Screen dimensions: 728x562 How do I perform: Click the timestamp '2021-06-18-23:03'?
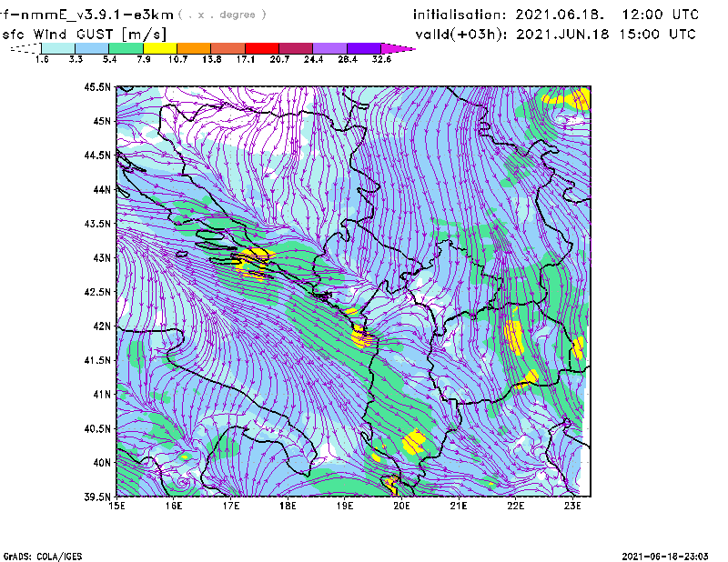(665, 557)
